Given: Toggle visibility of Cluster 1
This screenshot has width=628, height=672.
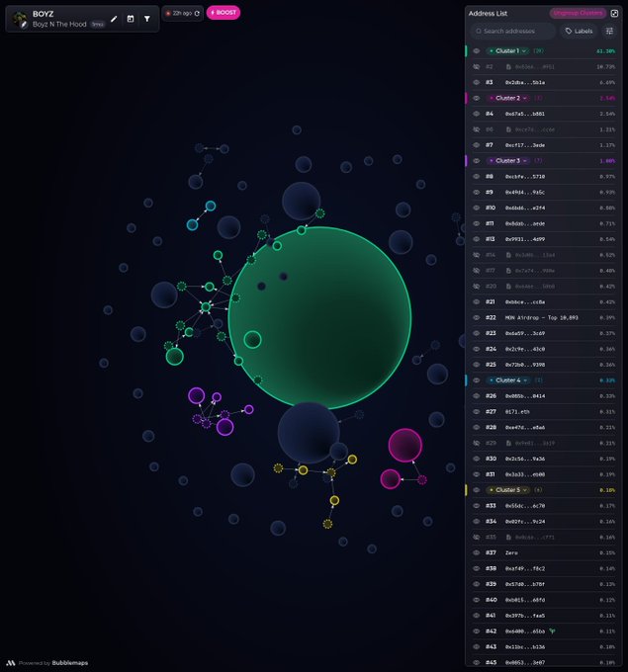Looking at the screenshot, I should [x=476, y=51].
